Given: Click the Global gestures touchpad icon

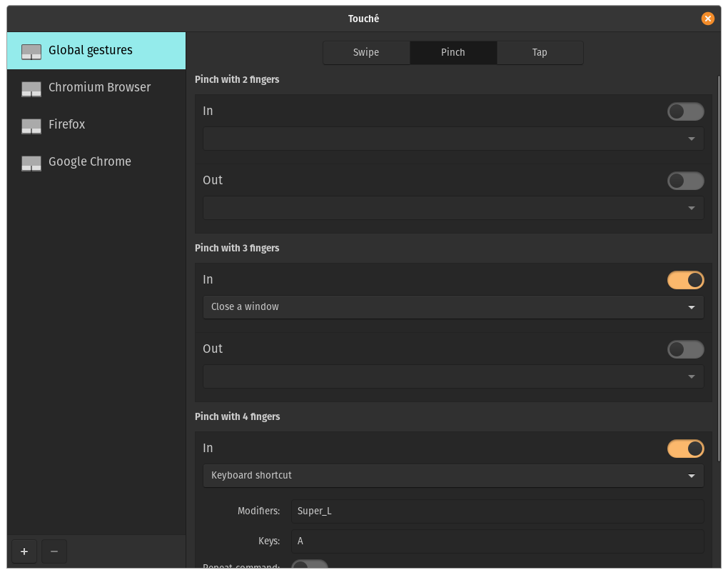Looking at the screenshot, I should 31,51.
